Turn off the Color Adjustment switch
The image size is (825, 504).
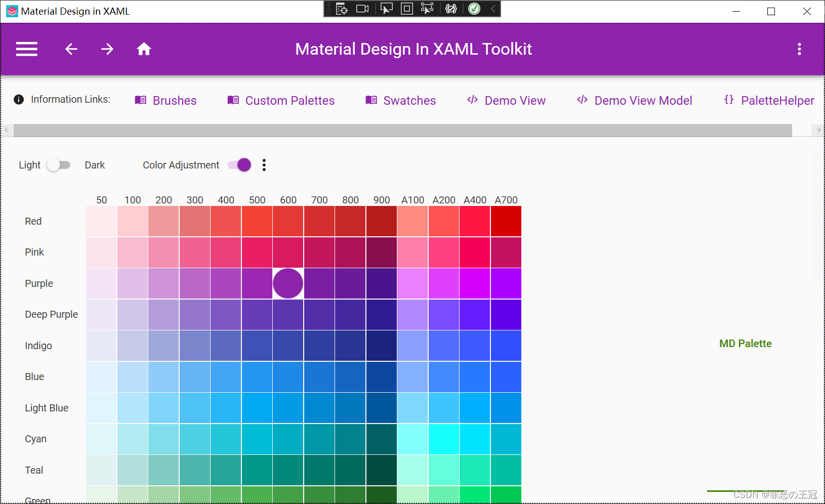tap(239, 165)
